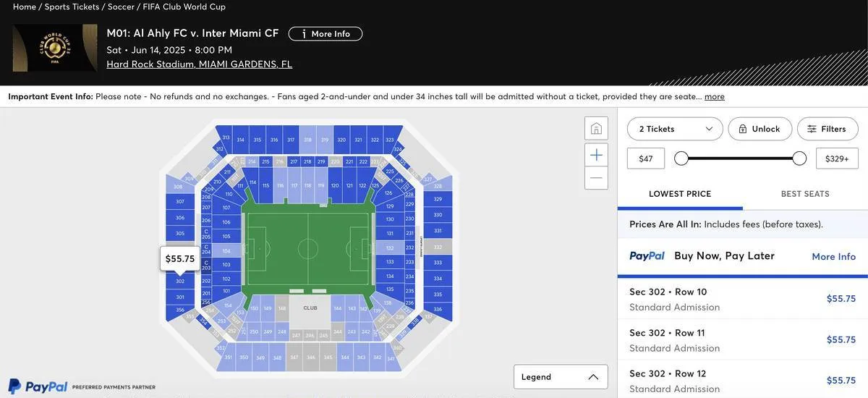
Task: Go to the Sports Tickets breadcrumb
Action: [x=72, y=7]
